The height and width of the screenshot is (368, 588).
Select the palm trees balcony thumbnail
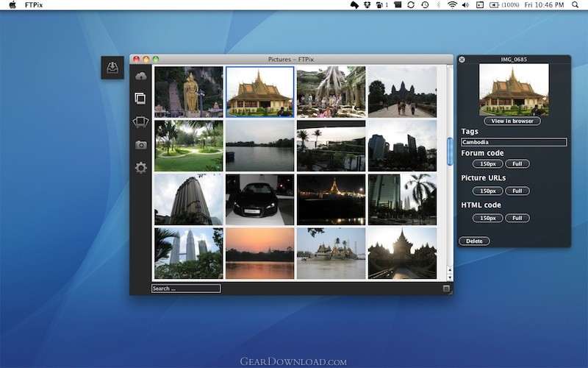click(x=331, y=146)
